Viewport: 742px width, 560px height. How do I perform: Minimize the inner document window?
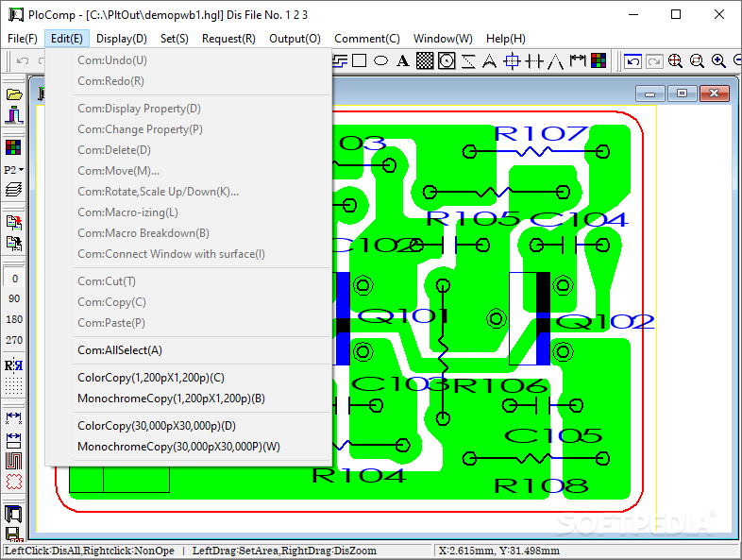650,93
